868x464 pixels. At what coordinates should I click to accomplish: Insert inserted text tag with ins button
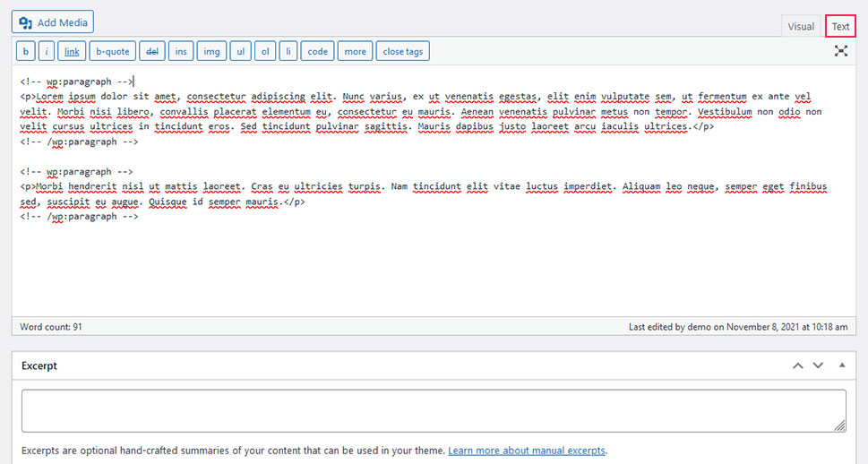(x=181, y=51)
